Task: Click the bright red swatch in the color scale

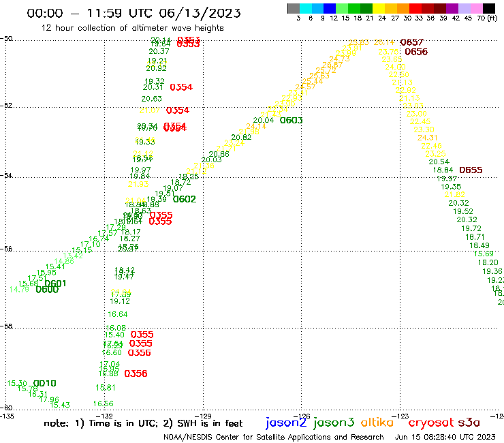Action: [x=415, y=8]
